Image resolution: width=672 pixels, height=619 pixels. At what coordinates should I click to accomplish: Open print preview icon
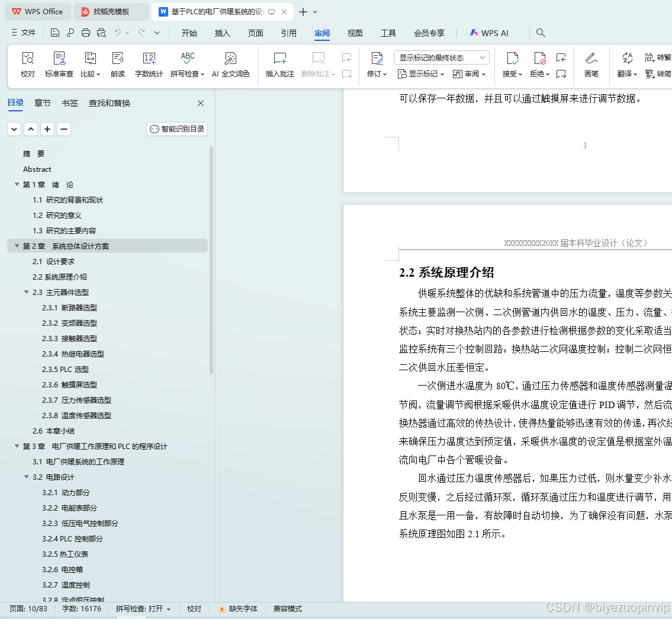[101, 33]
